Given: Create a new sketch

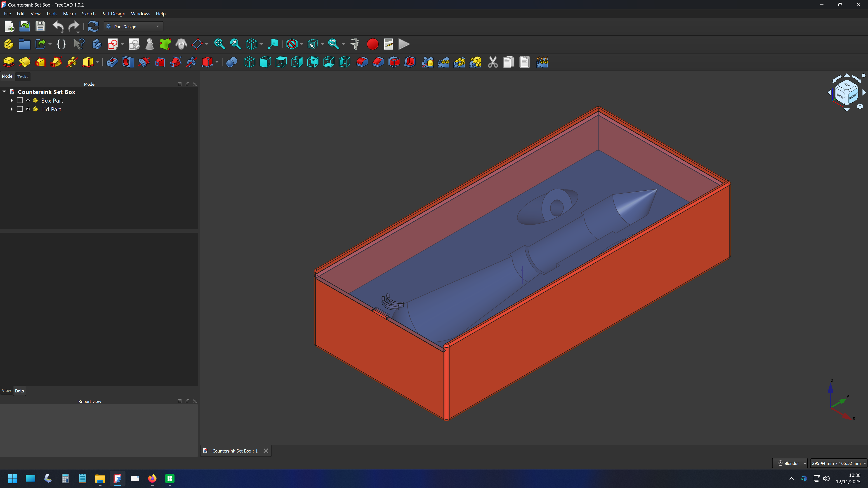Looking at the screenshot, I should point(113,44).
